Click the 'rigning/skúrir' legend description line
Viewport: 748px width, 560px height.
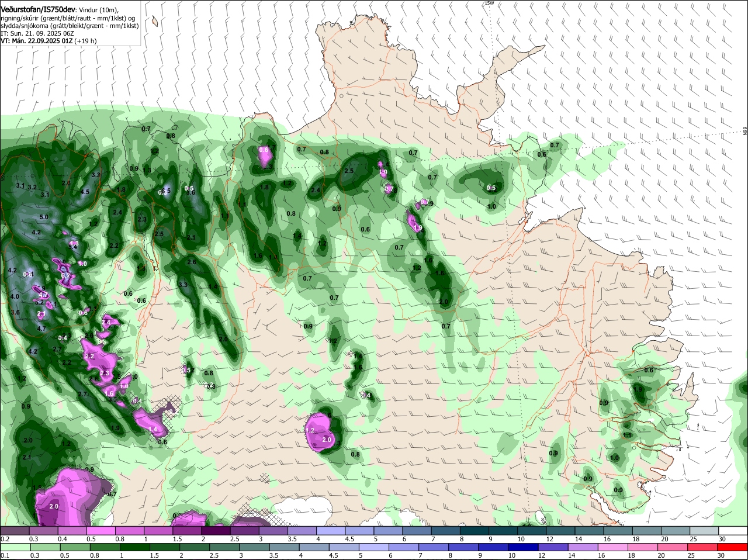(x=67, y=18)
